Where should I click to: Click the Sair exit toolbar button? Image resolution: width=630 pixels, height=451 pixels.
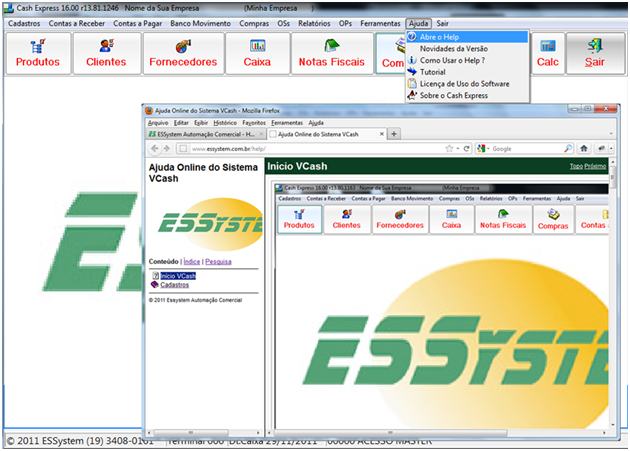594,54
